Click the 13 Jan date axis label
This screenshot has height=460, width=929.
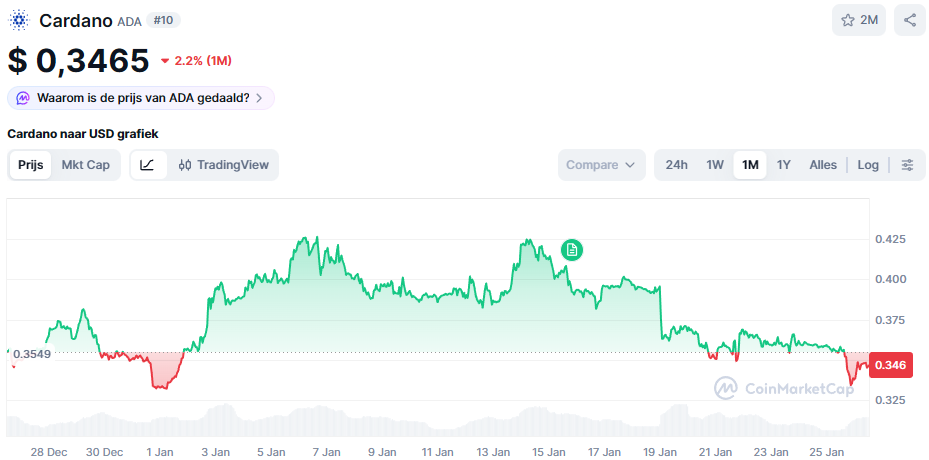(493, 452)
